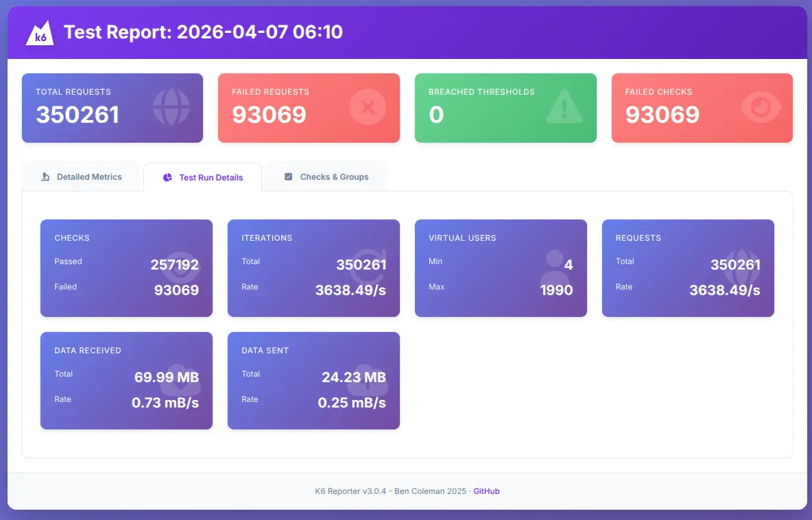Click the cloud icon in Data Received card

tap(180, 381)
